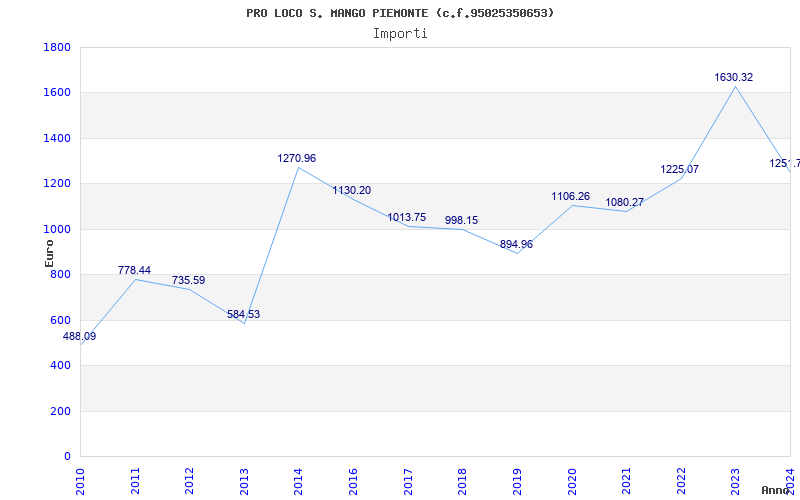Select the 584.53 data label
The image size is (800, 500).
[x=243, y=315]
